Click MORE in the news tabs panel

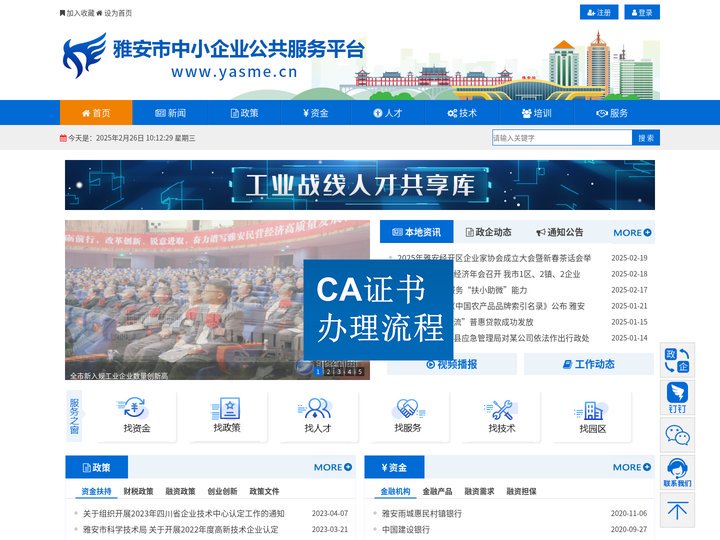pos(632,233)
